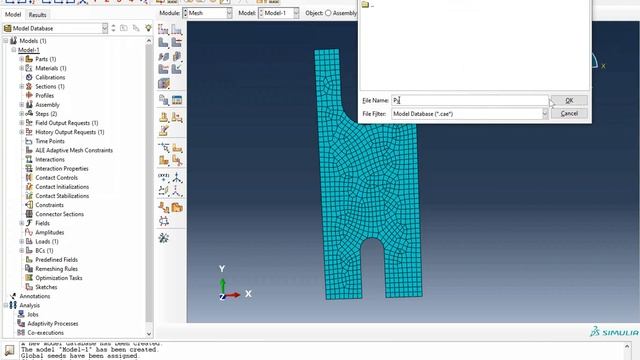Screen dimensions: 640x360
Task: Select the Create Datum Plane tool
Action: 164,190
